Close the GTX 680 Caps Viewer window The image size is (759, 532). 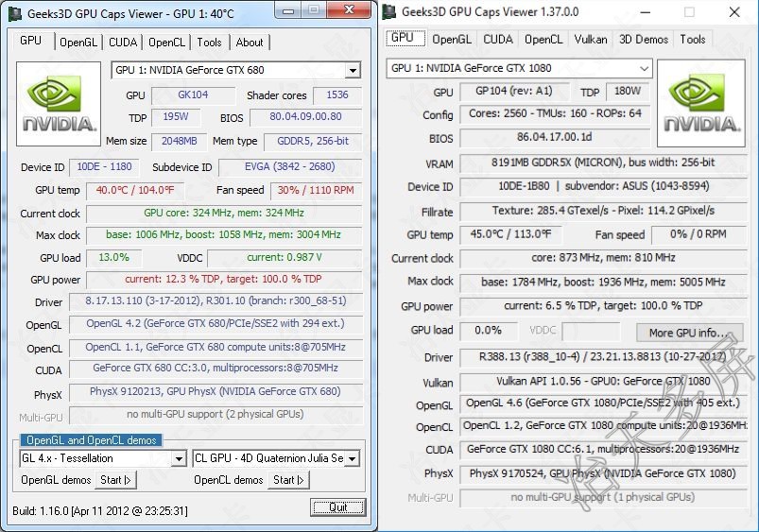[349, 10]
